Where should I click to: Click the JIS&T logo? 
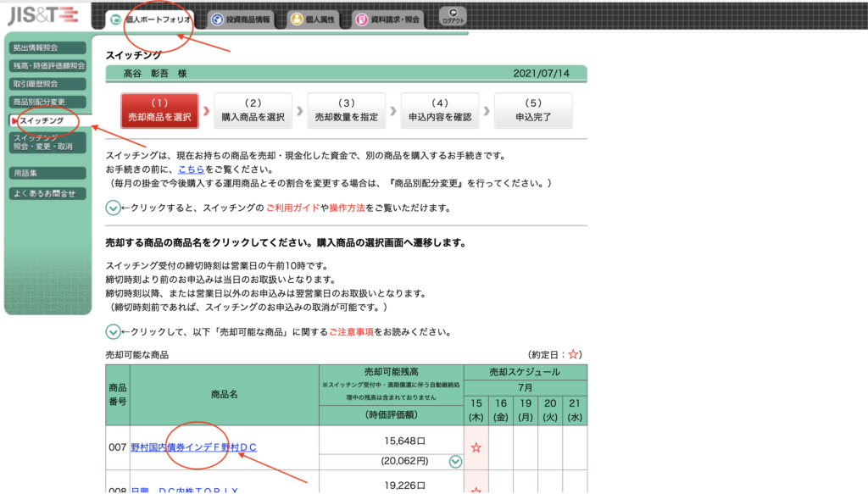click(42, 16)
